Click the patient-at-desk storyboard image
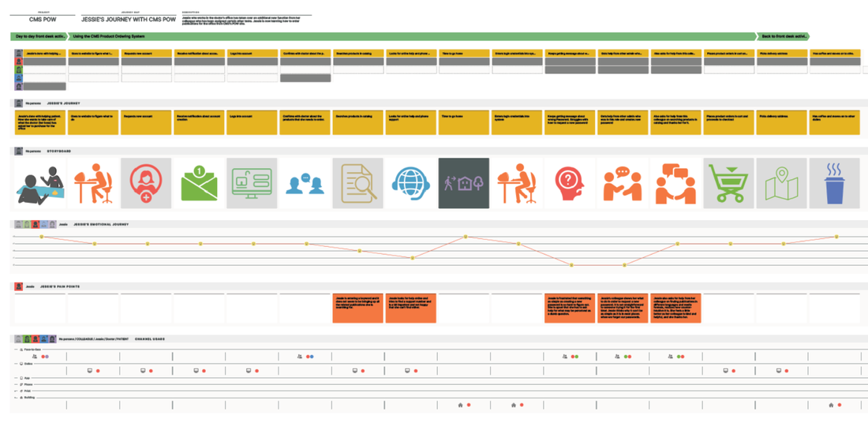This screenshot has width=868, height=426. [x=40, y=184]
